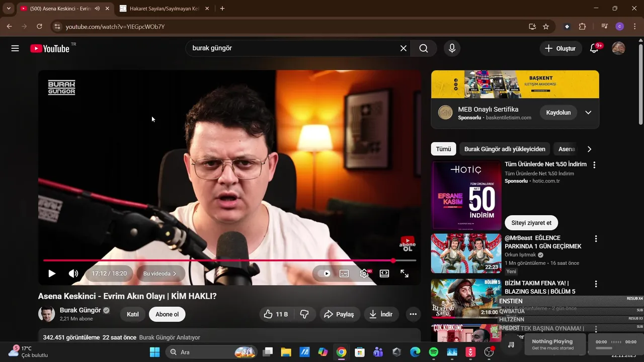Seek on the red video progress bar
The width and height of the screenshot is (644, 362).
[229, 260]
